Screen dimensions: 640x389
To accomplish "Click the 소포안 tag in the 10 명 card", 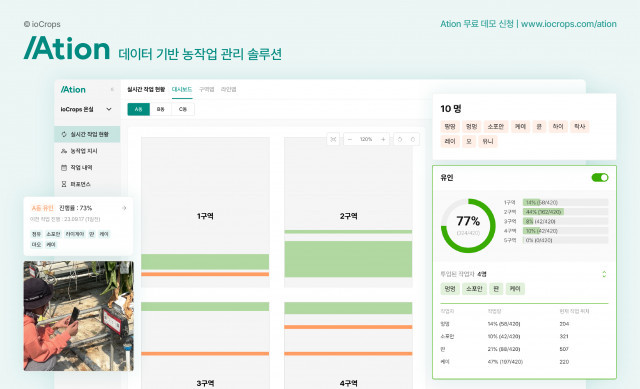I will (496, 127).
